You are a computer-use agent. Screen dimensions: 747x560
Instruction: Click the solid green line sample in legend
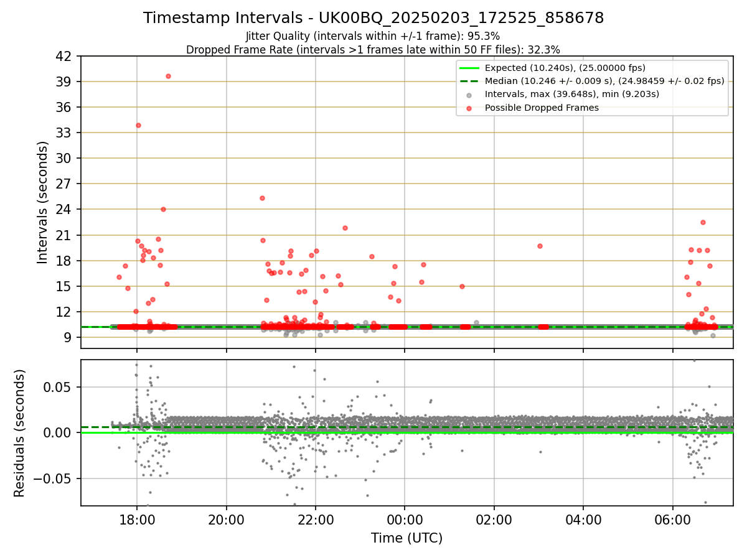[x=469, y=68]
